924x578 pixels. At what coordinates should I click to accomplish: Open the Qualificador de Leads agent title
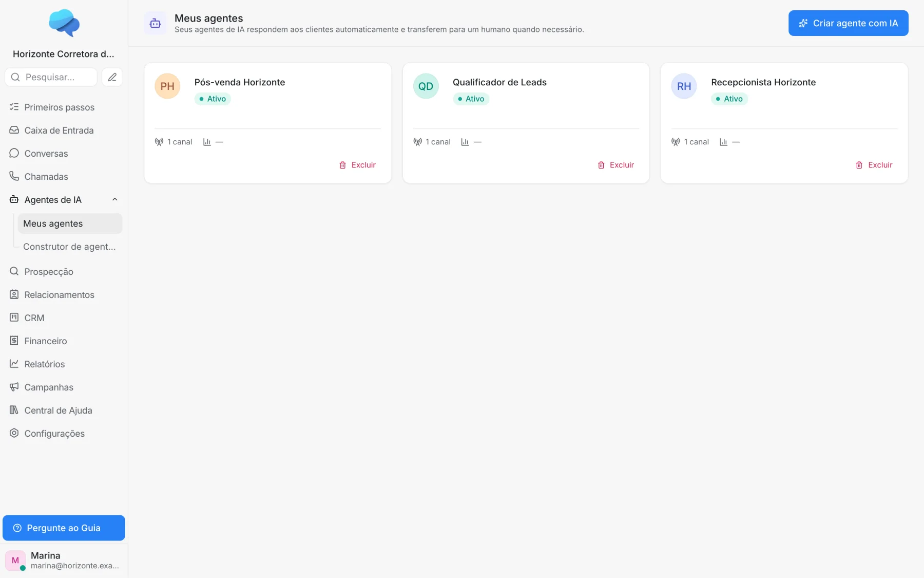point(499,82)
